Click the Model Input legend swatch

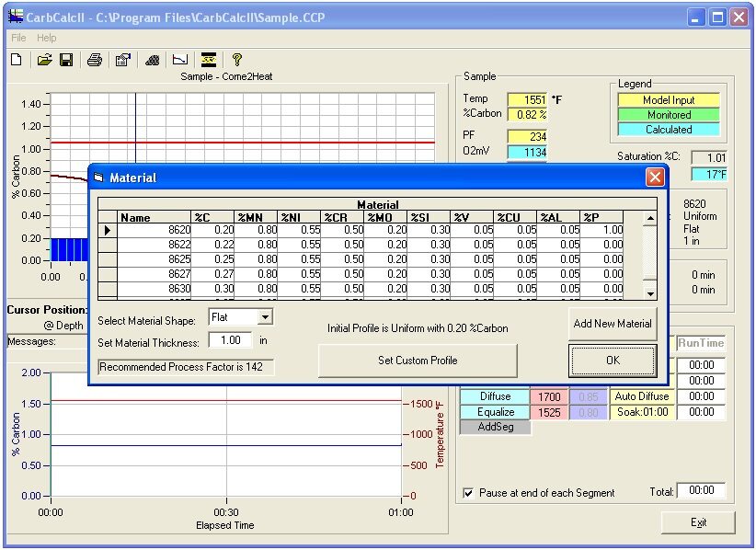click(669, 100)
